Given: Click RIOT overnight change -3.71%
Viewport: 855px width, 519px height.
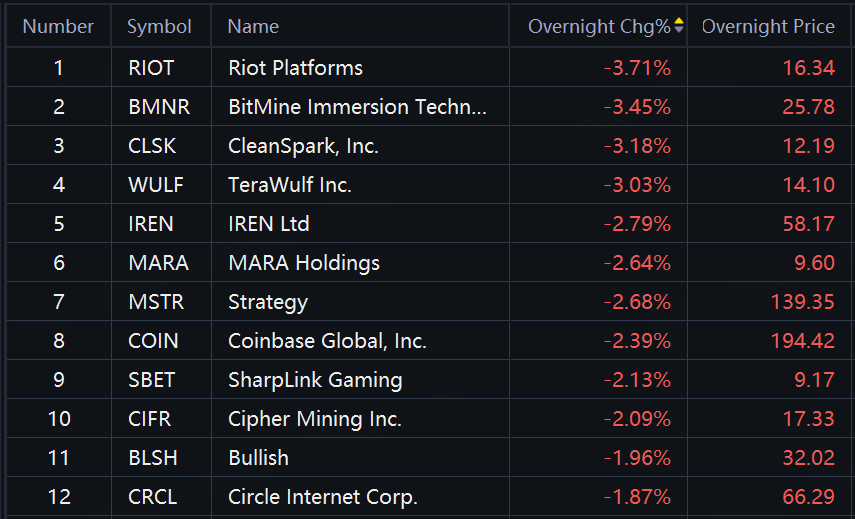Looking at the screenshot, I should click(x=637, y=68).
